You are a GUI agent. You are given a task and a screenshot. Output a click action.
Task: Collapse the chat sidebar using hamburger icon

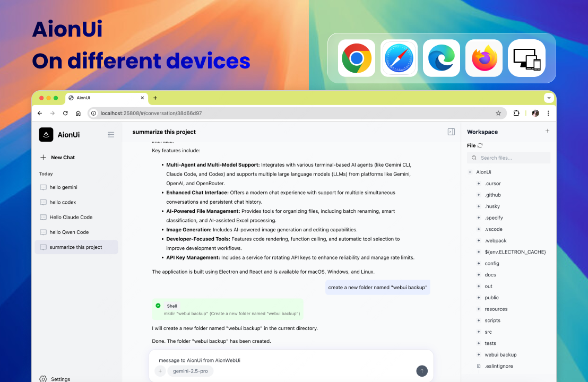(111, 134)
